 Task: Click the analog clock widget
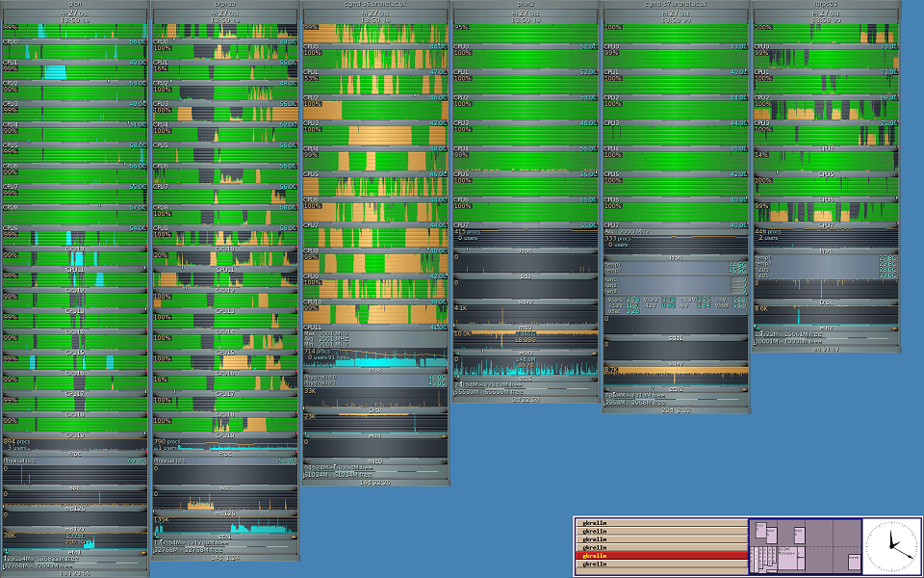click(890, 544)
